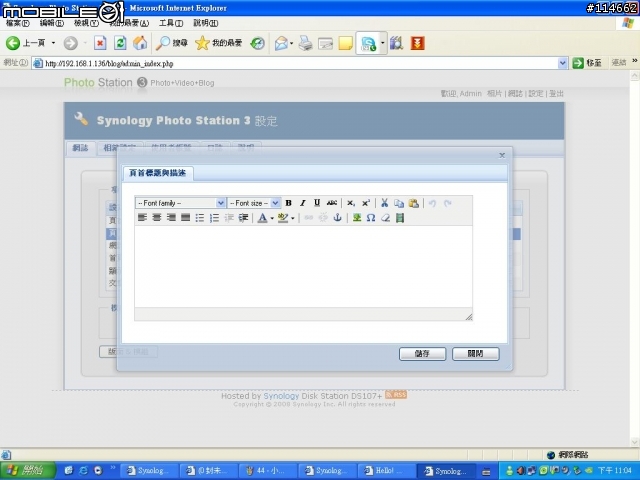Screen dimensions: 640x480
Task: Switch to the Hello! taskbar window
Action: [x=386, y=471]
